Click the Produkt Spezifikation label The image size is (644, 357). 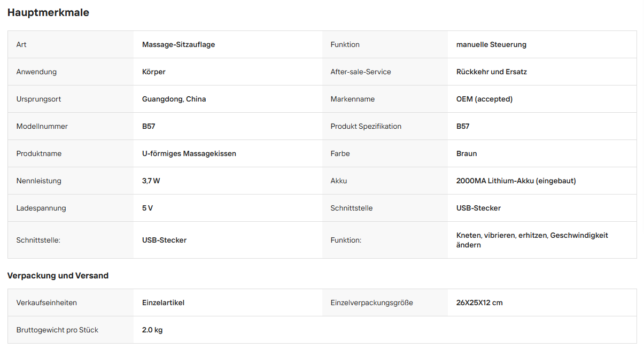(x=366, y=126)
